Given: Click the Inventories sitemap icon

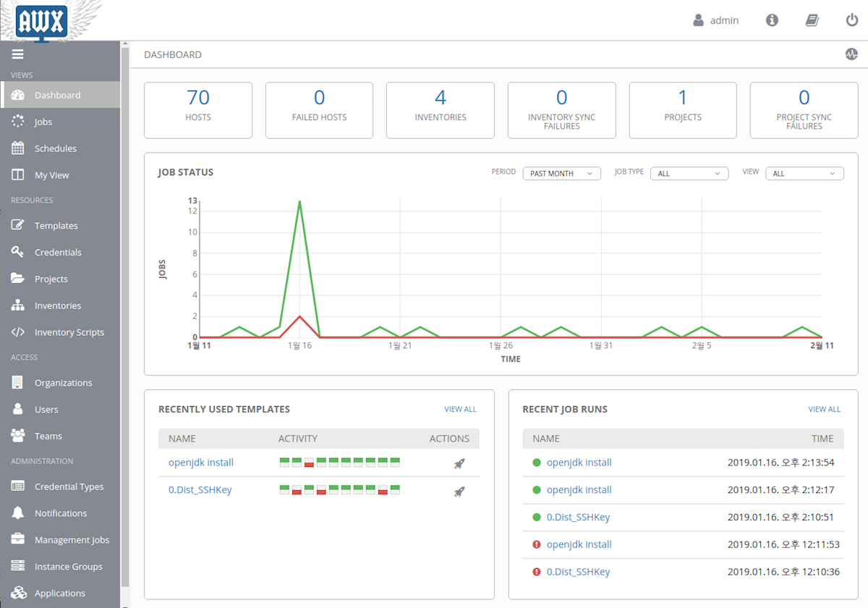Looking at the screenshot, I should coord(19,305).
